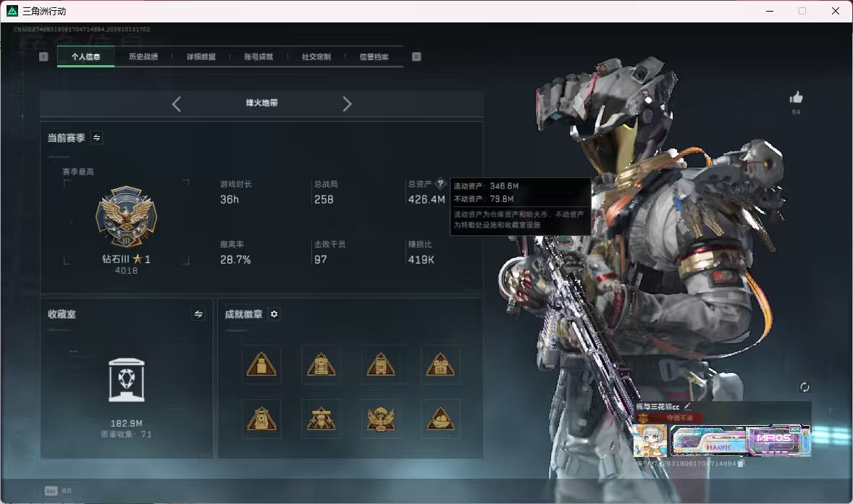Click the MIROS name card banner
Image resolution: width=853 pixels, height=504 pixels.
click(x=740, y=440)
